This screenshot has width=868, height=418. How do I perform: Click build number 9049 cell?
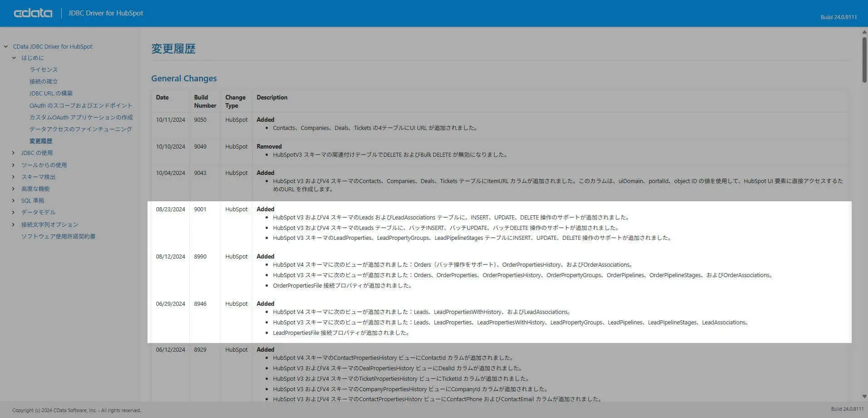pyautogui.click(x=200, y=146)
